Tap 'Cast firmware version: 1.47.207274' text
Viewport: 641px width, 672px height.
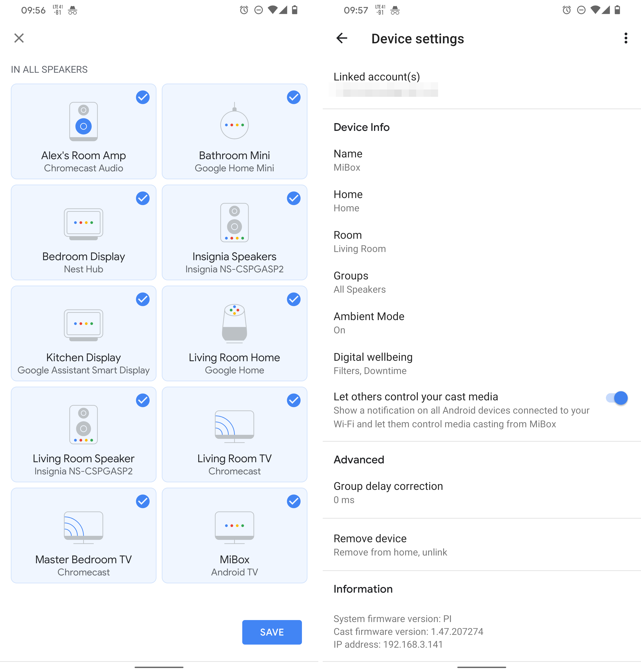(408, 632)
